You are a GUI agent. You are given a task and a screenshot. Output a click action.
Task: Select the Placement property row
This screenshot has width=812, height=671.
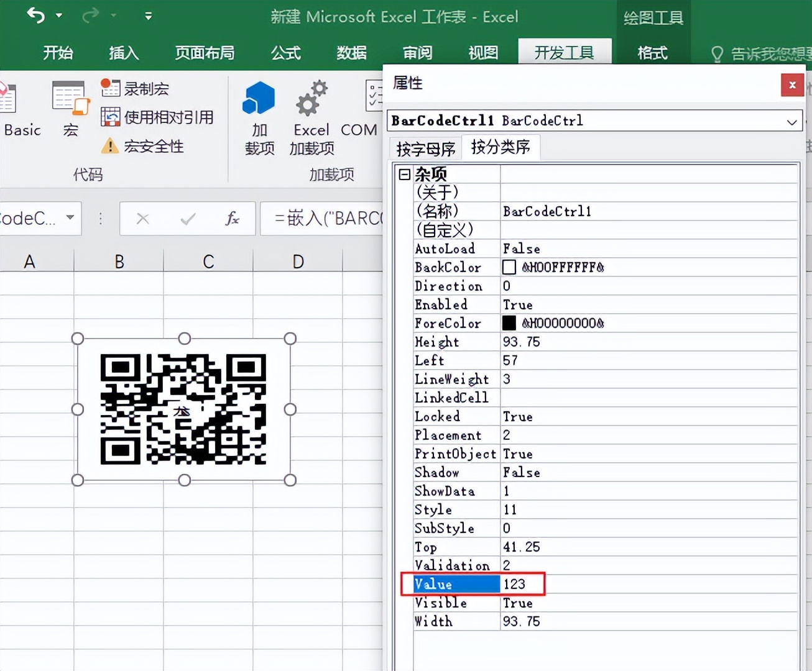[606, 435]
